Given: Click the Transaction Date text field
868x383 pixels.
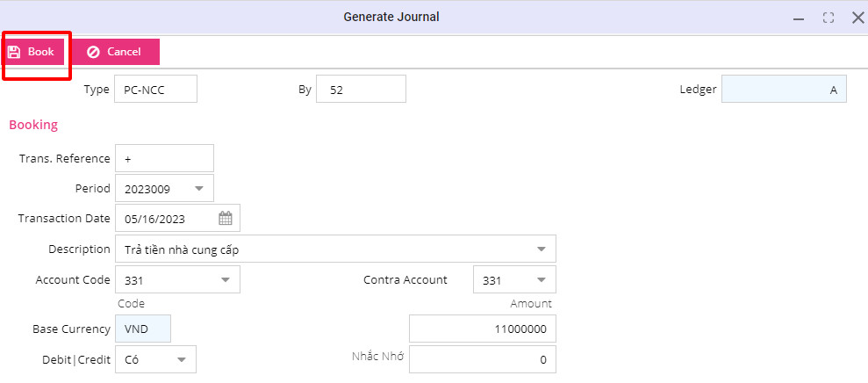Looking at the screenshot, I should coord(165,219).
